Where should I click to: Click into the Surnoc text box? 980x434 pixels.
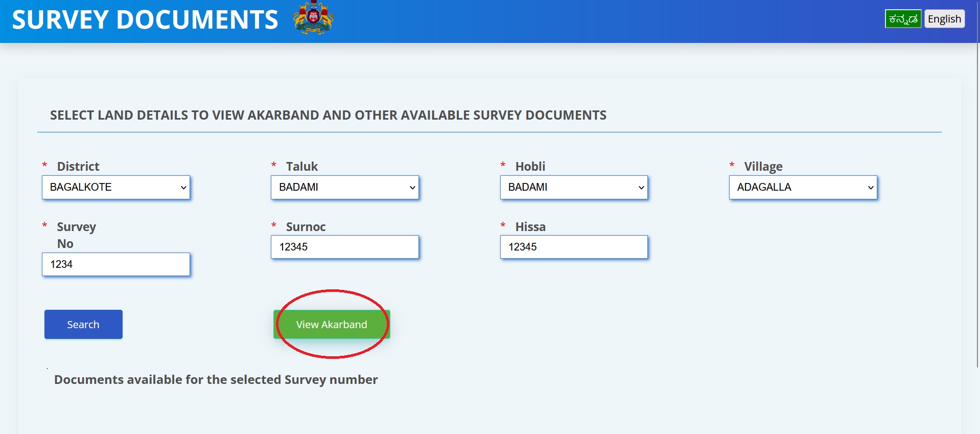pos(345,247)
